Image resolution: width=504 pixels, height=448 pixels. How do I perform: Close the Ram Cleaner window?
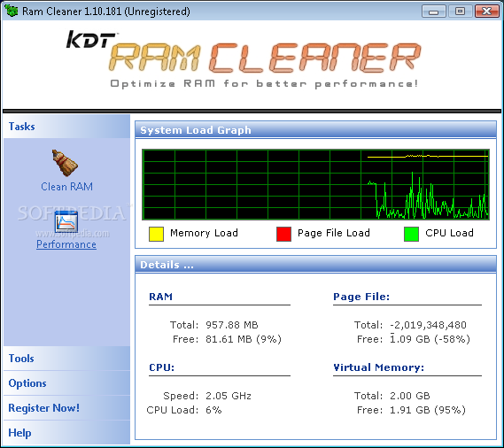click(486, 12)
